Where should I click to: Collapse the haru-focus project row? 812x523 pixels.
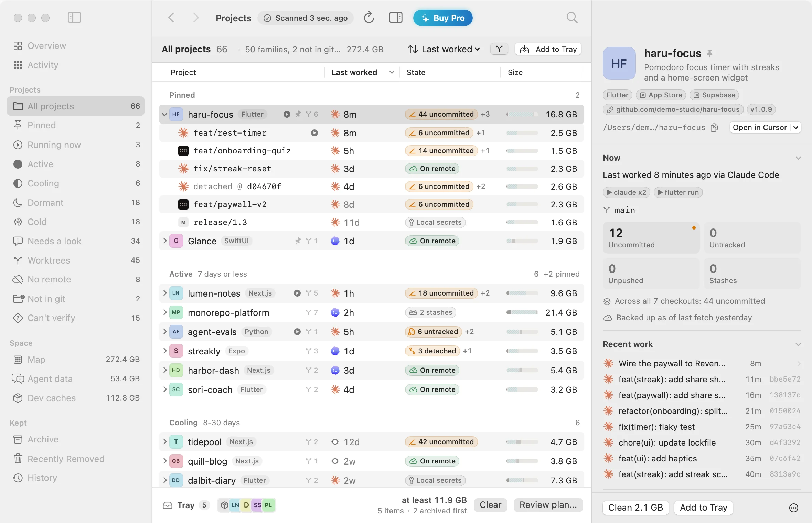[x=164, y=114]
